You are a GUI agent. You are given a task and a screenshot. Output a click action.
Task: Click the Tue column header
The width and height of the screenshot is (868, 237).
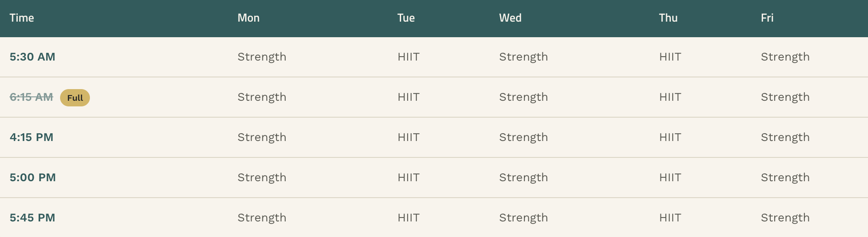pyautogui.click(x=406, y=18)
